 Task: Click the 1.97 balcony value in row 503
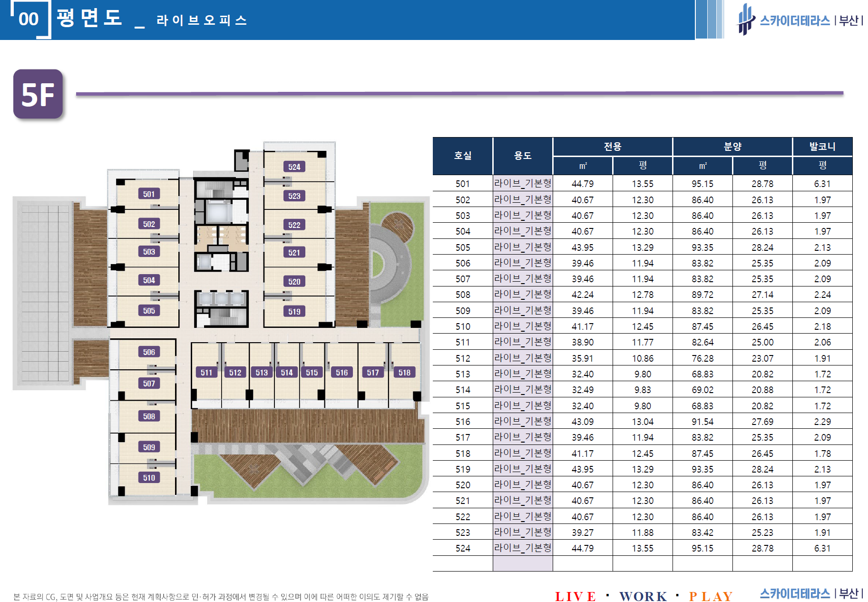(822, 216)
